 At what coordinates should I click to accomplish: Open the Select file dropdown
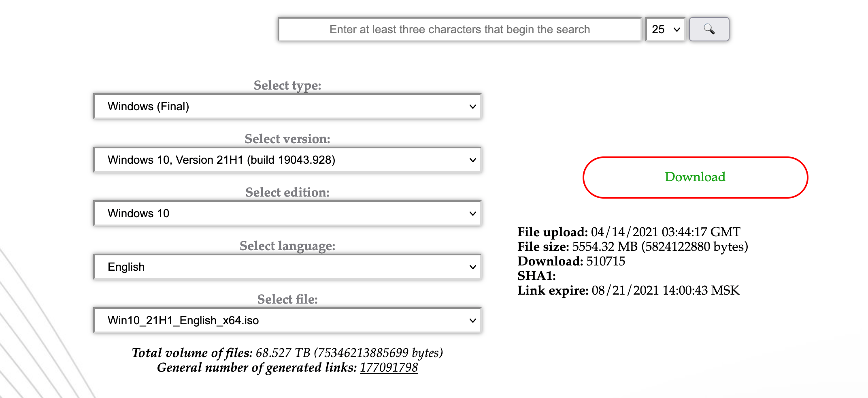pyautogui.click(x=287, y=320)
